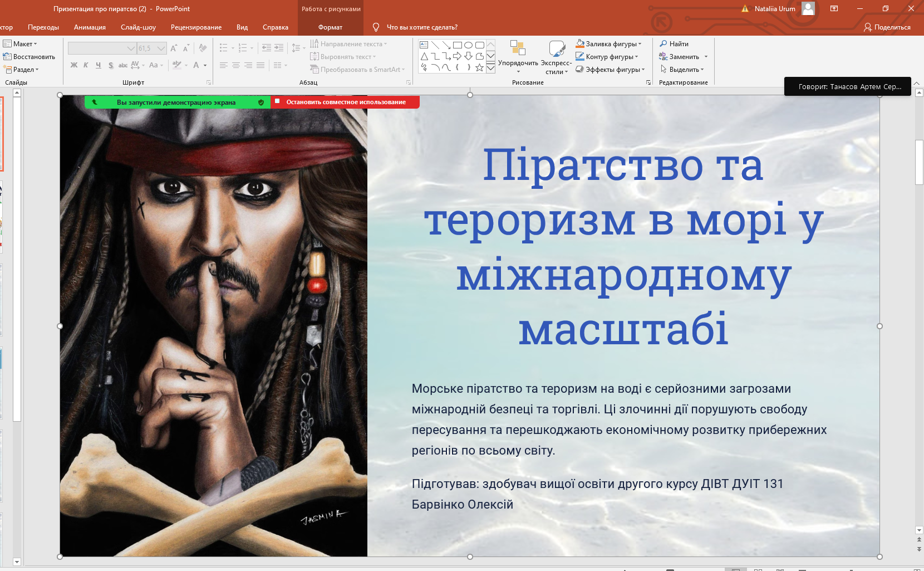Open the Select (Выделить) dropdown
This screenshot has width=924, height=571.
point(682,70)
